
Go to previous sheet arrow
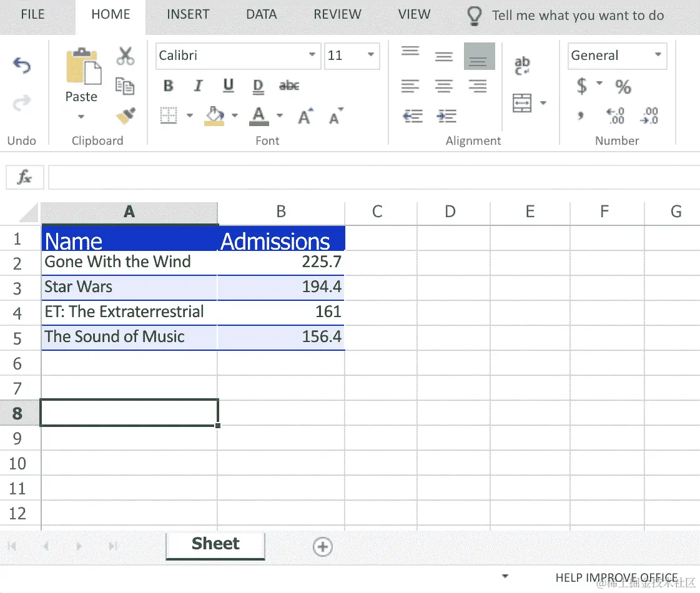pos(46,546)
